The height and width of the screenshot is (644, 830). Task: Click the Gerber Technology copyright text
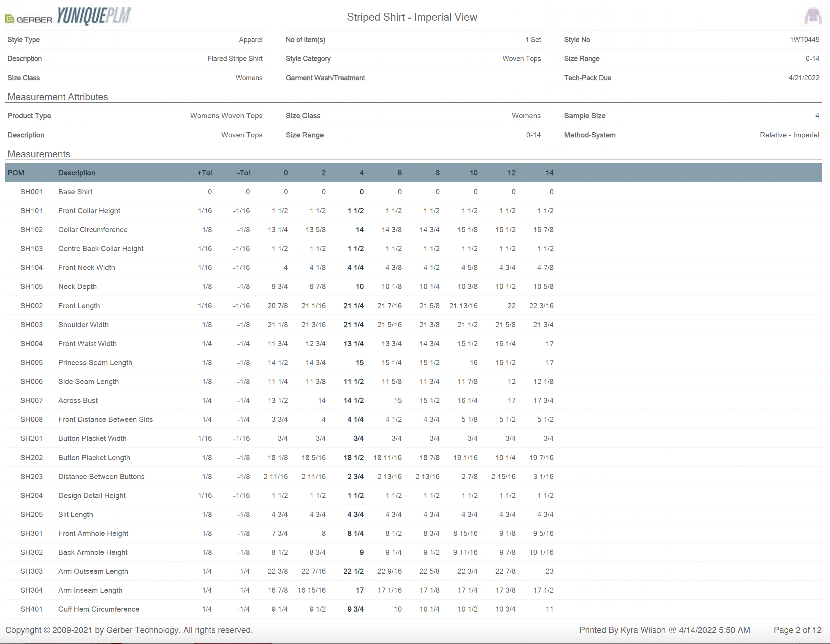129,630
